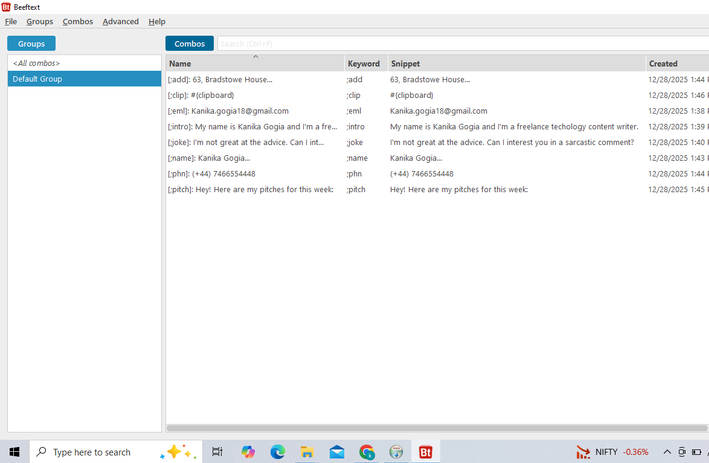Open the File menu
This screenshot has height=463, width=709.
(x=11, y=21)
